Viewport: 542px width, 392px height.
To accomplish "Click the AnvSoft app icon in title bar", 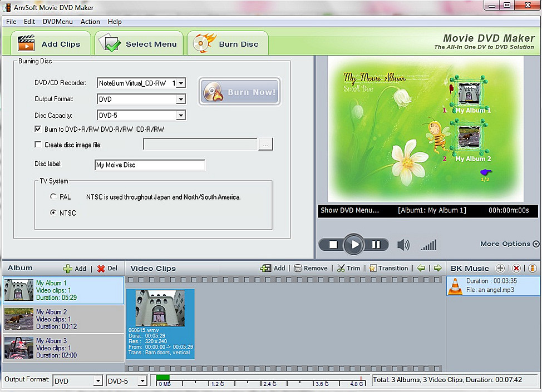I will coord(7,7).
